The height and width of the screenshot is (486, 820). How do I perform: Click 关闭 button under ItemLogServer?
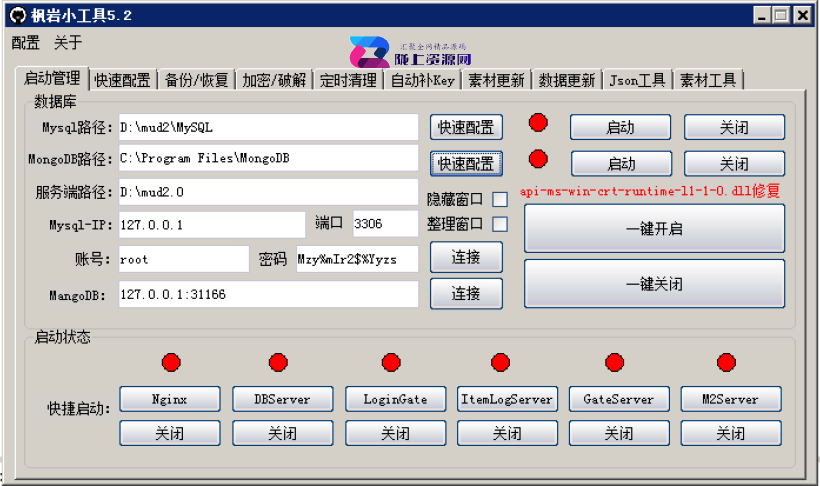click(507, 433)
